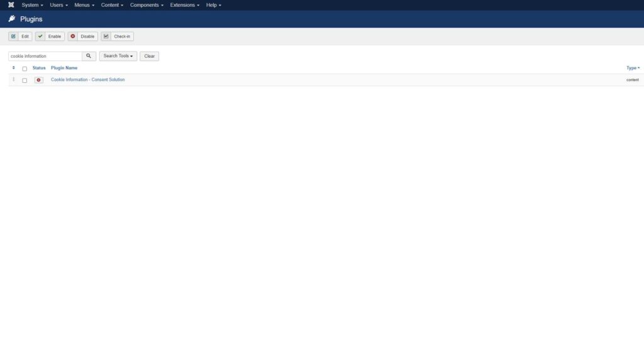Click the Enable toolbar button

click(50, 36)
